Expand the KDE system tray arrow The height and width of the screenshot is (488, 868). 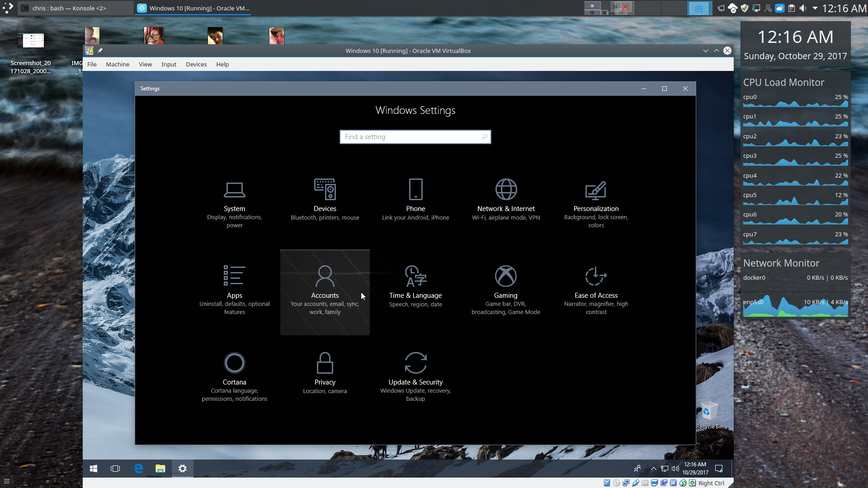coord(815,8)
